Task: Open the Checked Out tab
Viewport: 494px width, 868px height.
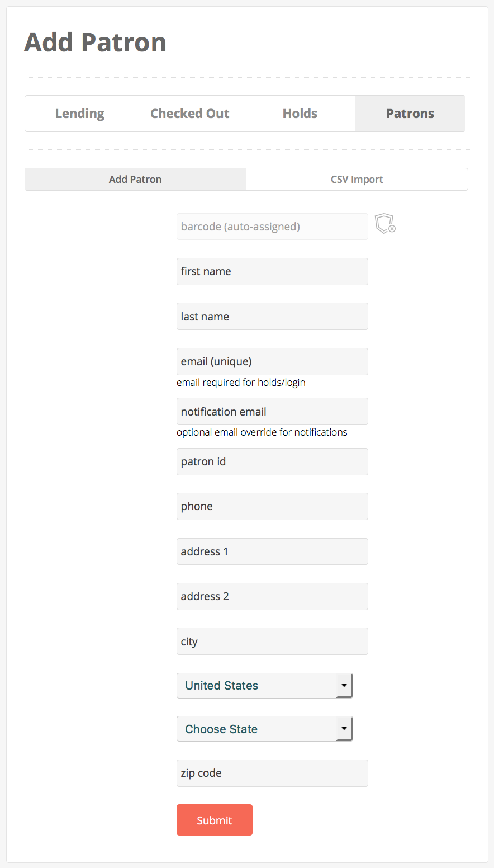Action: pyautogui.click(x=190, y=114)
